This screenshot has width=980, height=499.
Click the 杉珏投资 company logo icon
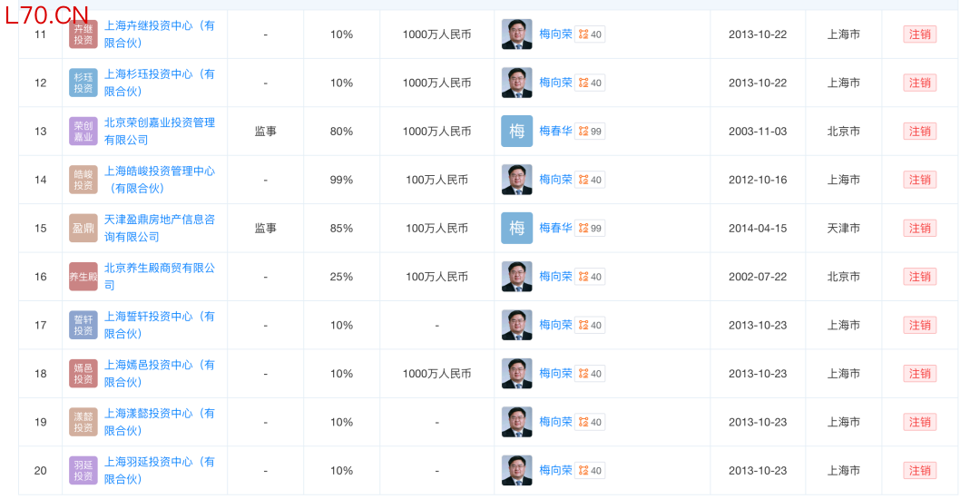(x=83, y=83)
